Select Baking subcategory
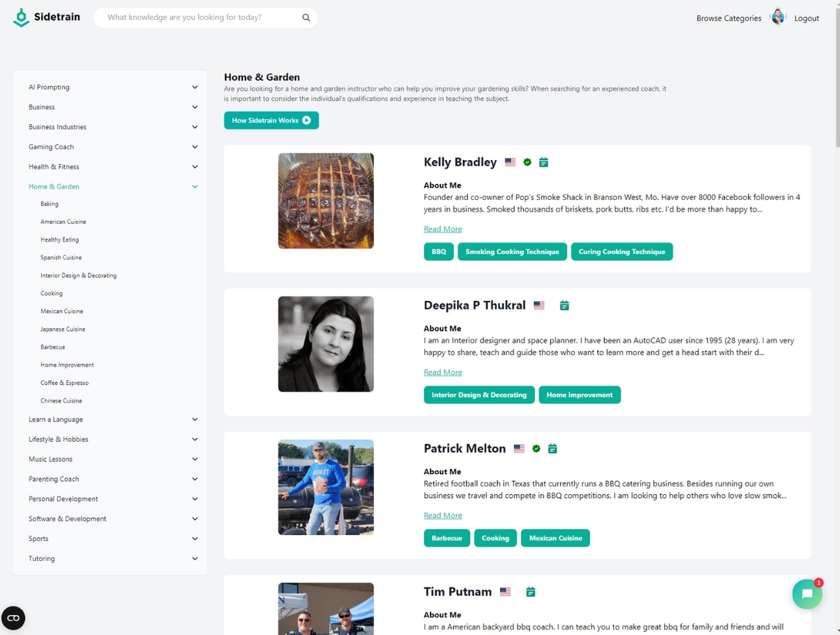This screenshot has width=840, height=635. [50, 204]
